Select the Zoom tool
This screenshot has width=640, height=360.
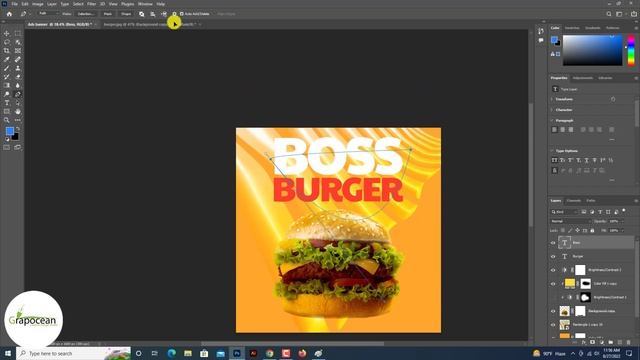(7, 120)
